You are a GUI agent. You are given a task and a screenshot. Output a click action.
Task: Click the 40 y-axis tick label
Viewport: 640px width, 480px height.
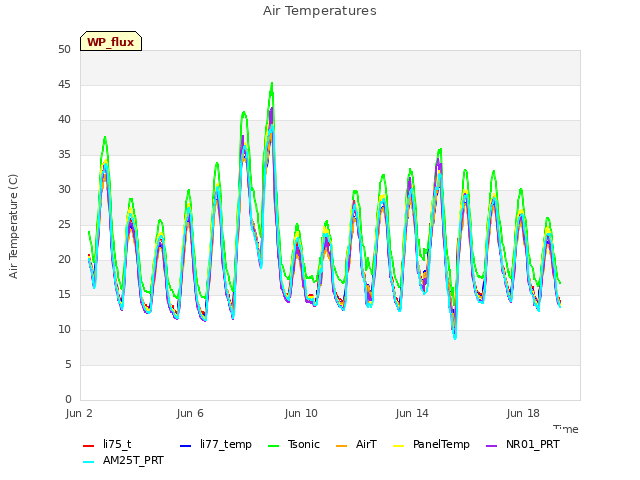click(64, 120)
